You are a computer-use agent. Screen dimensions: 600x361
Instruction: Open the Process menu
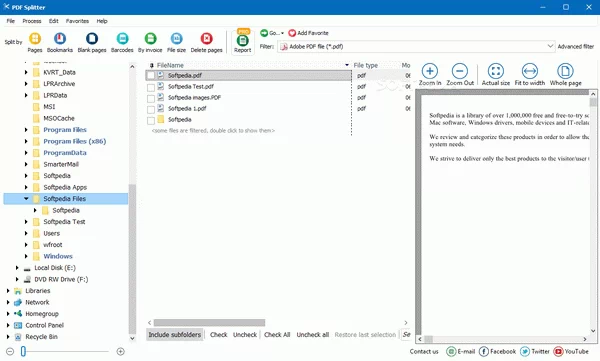32,21
